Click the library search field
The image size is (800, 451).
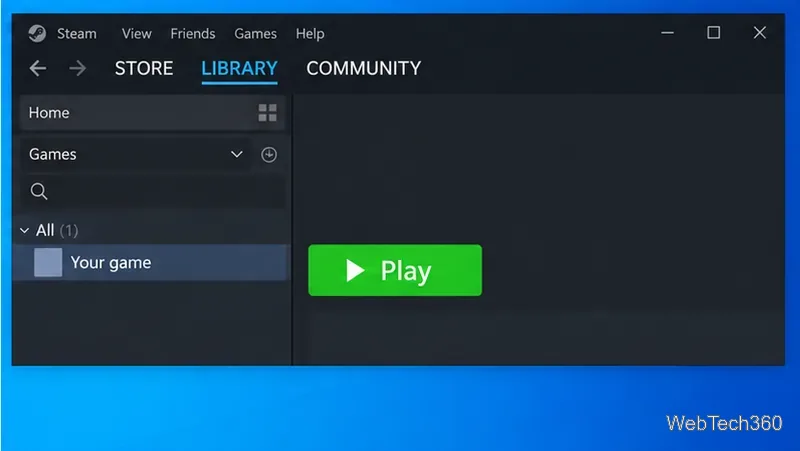pyautogui.click(x=153, y=191)
